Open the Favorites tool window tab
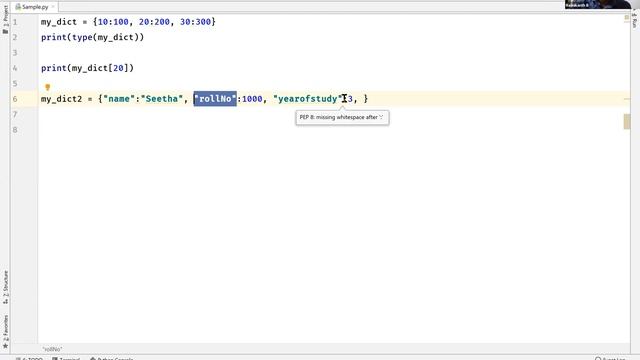Image resolution: width=640 pixels, height=360 pixels. pyautogui.click(x=5, y=331)
